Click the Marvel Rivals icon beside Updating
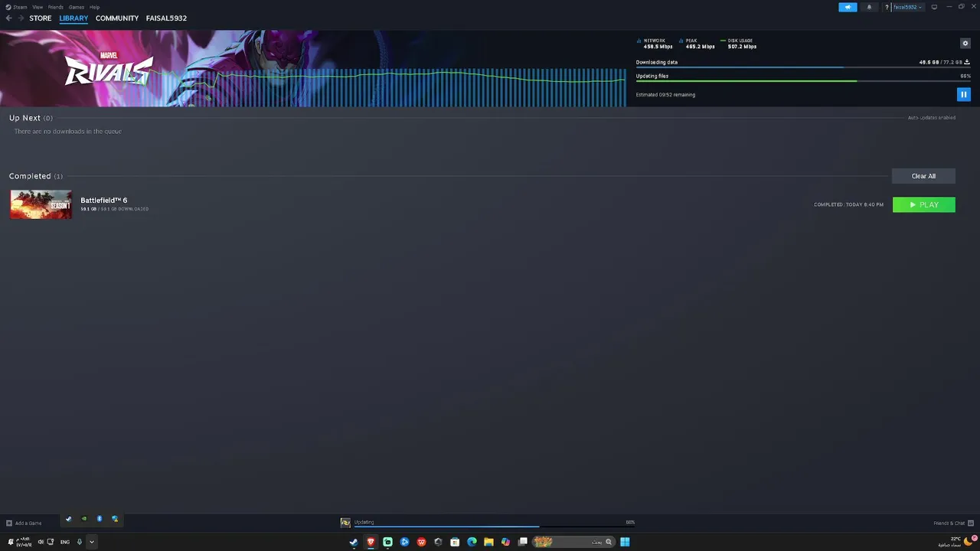Viewport: 980px width, 551px height. [345, 523]
